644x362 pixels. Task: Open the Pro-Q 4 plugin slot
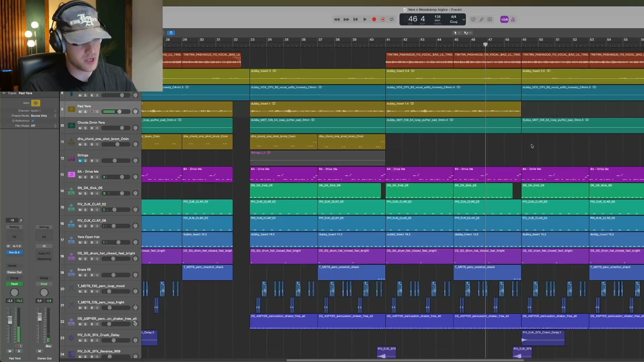pyautogui.click(x=14, y=253)
